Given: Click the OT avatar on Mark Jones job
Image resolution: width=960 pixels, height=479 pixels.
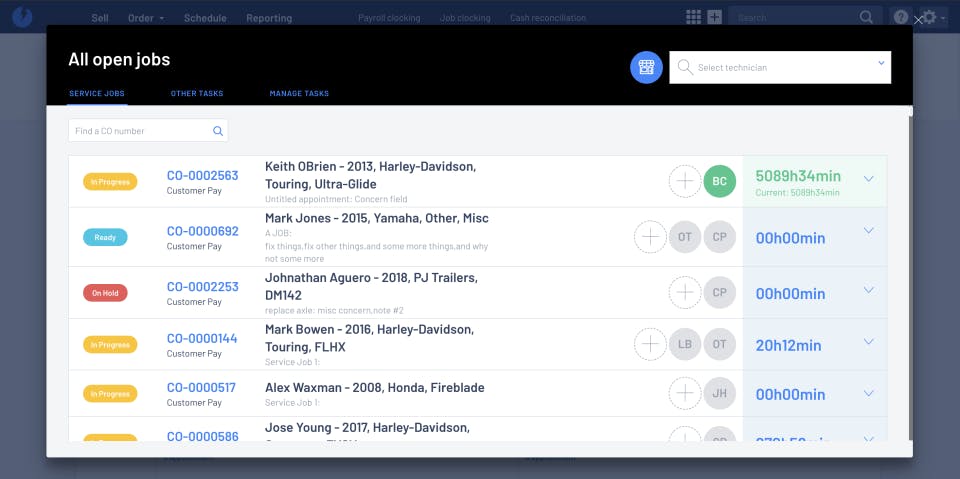Looking at the screenshot, I should click(684, 237).
